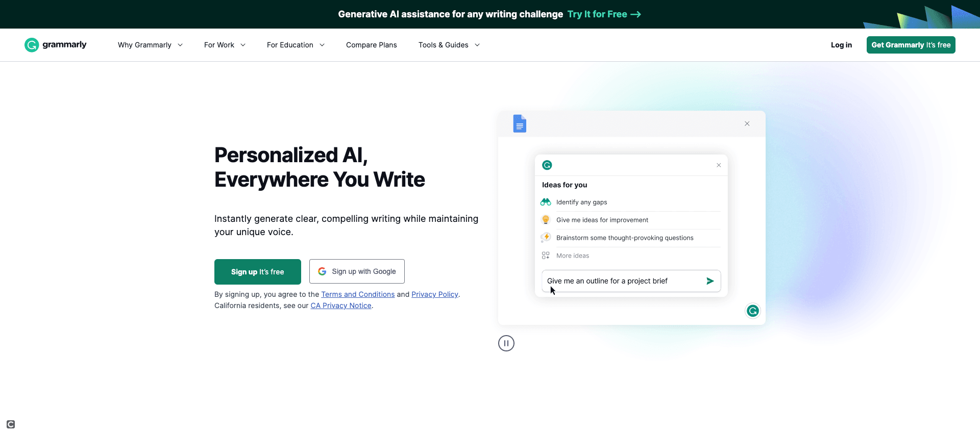Pause the demo animation
This screenshot has height=432, width=980.
coord(506,343)
